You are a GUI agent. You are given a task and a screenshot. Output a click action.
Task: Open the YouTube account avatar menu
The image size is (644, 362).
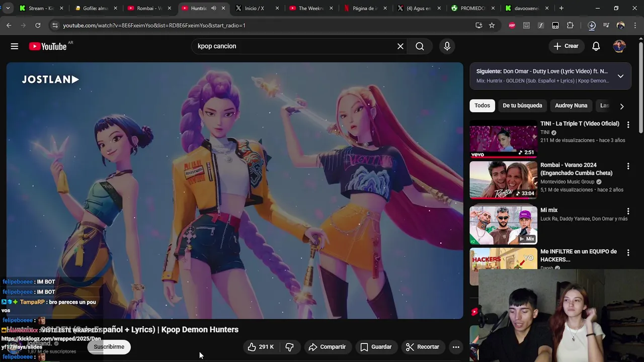point(619,46)
